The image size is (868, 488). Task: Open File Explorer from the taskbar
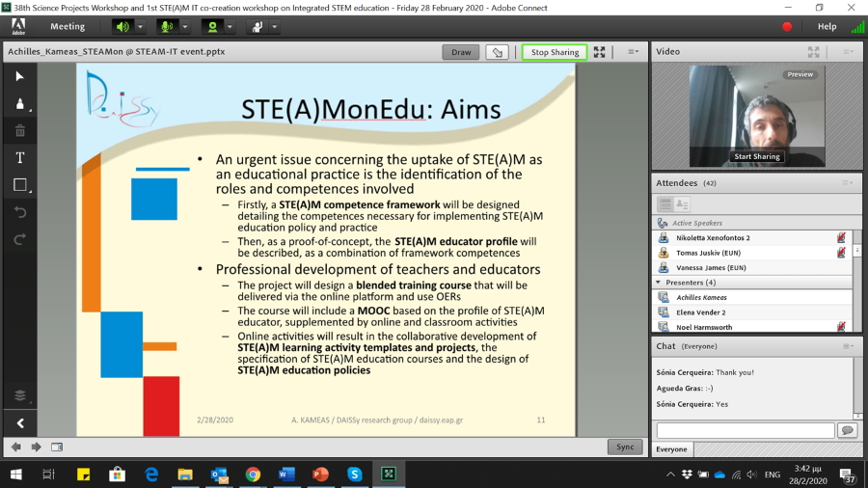click(185, 474)
